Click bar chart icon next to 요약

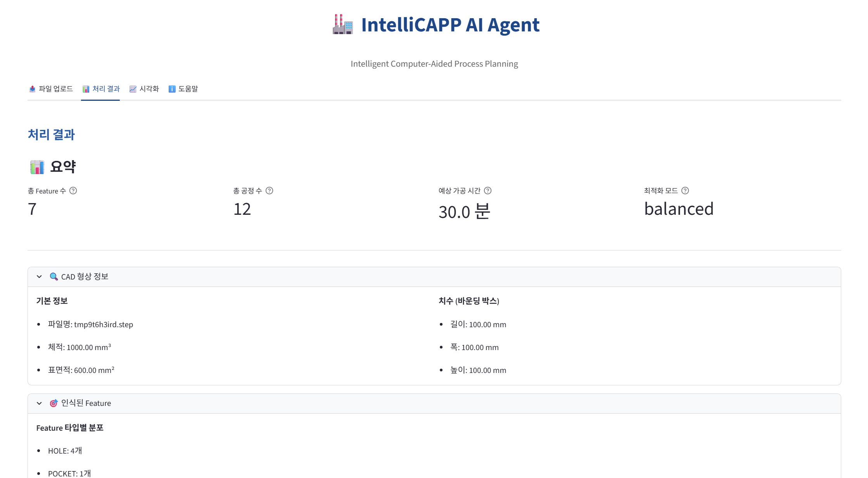[37, 167]
